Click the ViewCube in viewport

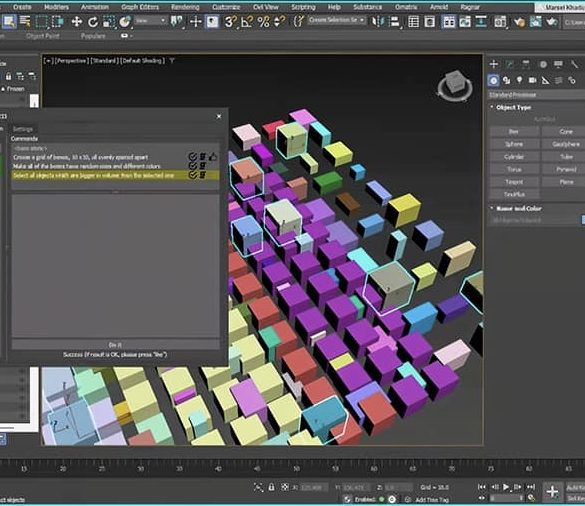[x=455, y=86]
